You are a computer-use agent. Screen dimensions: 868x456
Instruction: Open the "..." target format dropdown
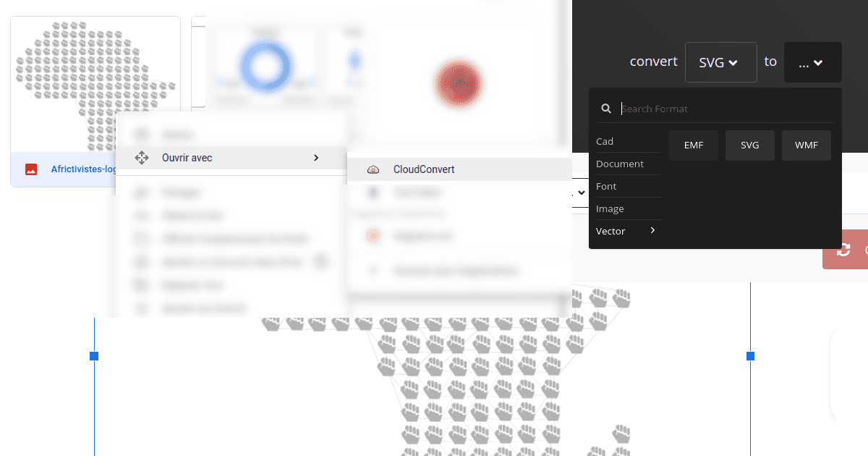click(x=812, y=62)
